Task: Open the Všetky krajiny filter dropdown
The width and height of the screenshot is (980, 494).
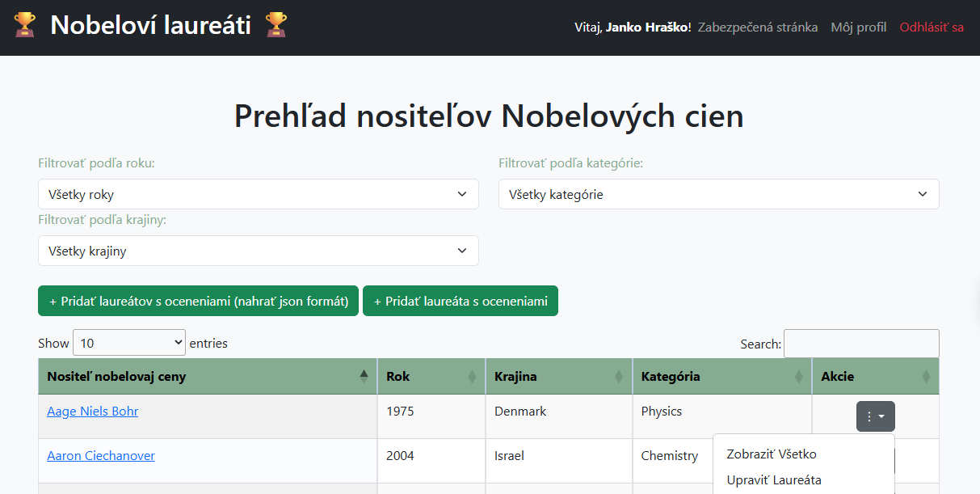Action: [259, 251]
